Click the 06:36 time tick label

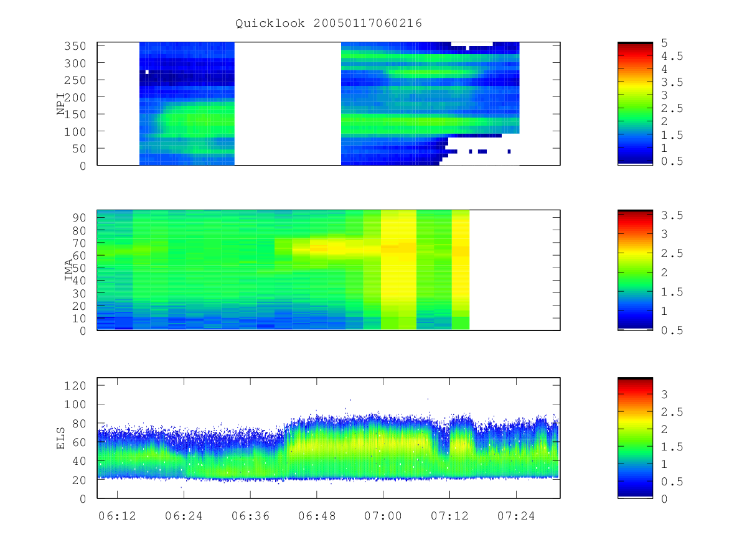(x=250, y=516)
